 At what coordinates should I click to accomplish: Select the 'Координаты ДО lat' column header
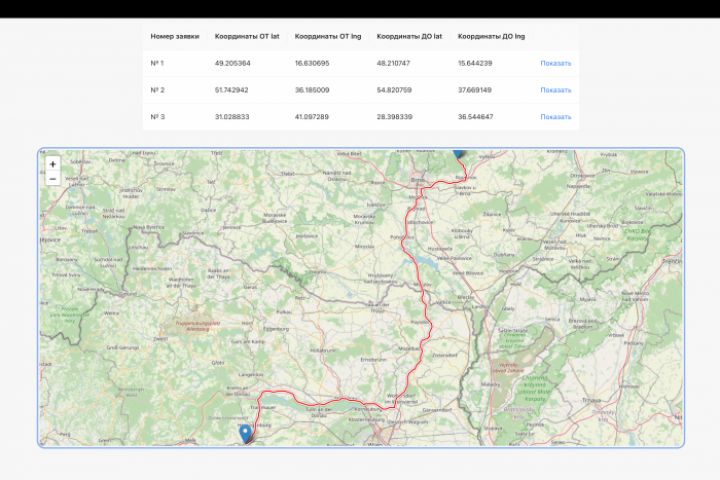click(409, 36)
